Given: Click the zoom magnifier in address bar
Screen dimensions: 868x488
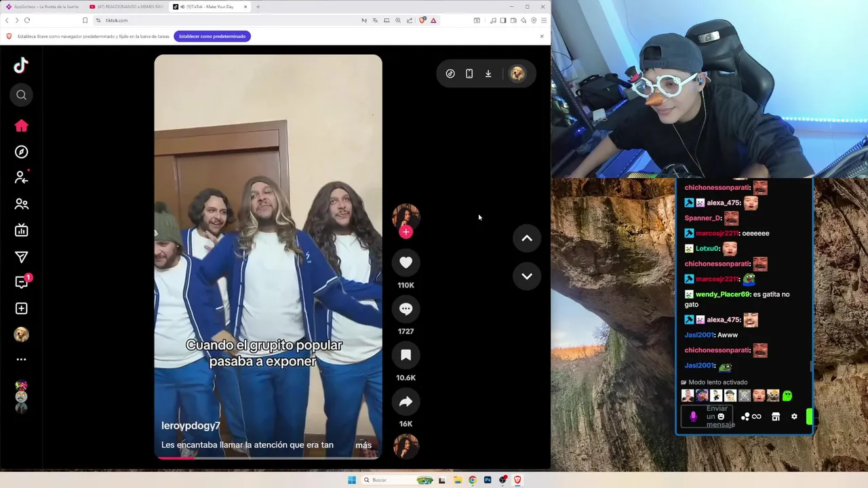Looking at the screenshot, I should click(x=398, y=20).
